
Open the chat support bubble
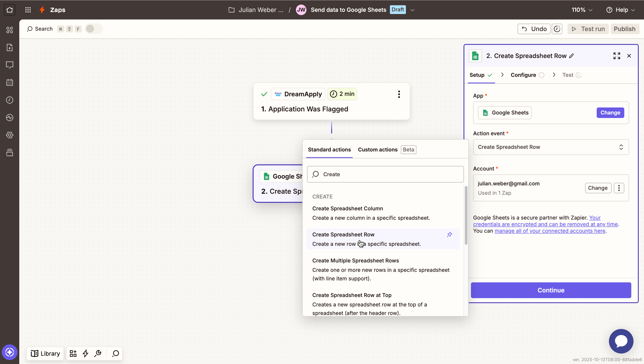[x=621, y=341]
